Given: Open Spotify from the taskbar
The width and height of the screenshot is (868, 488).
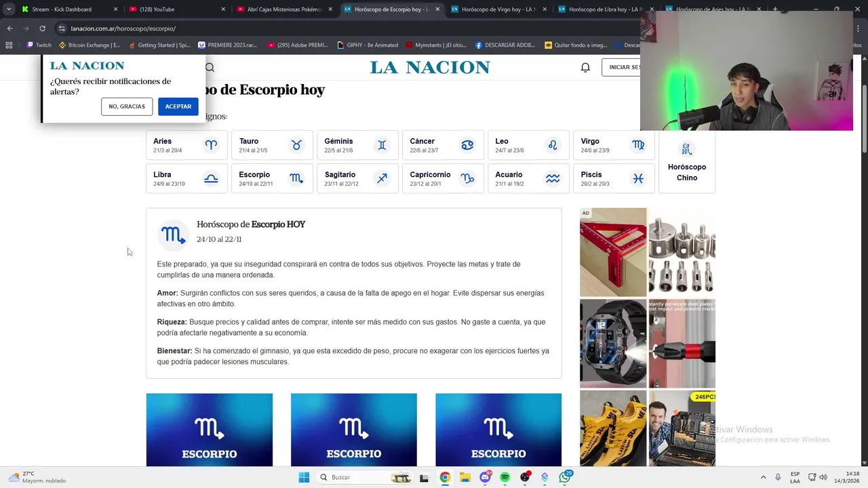Looking at the screenshot, I should click(505, 477).
